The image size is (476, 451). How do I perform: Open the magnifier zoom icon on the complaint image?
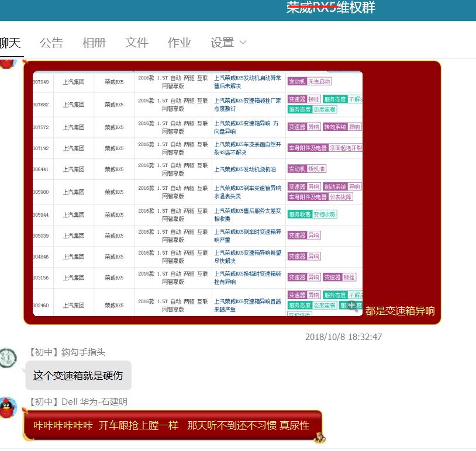(353, 305)
